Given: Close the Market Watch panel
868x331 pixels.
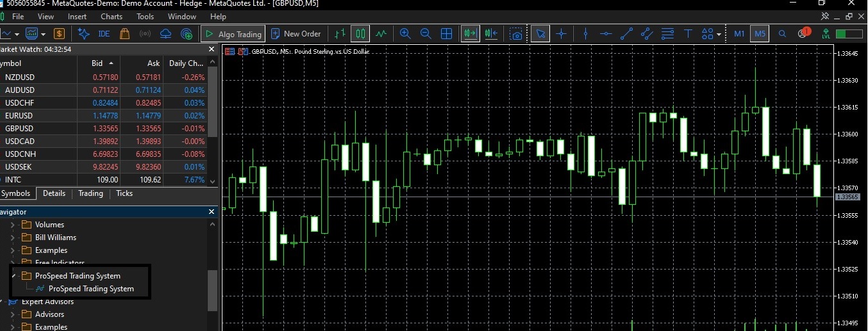Looking at the screenshot, I should click(x=212, y=49).
